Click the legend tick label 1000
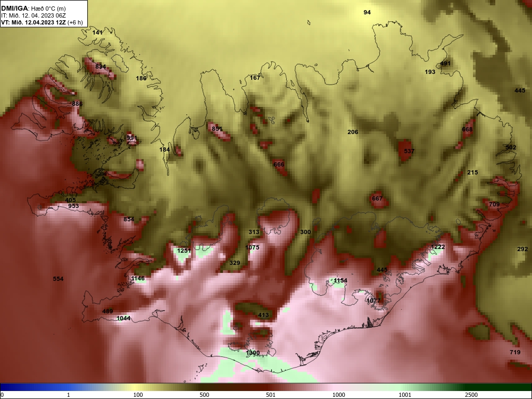The image size is (532, 399). (x=338, y=395)
